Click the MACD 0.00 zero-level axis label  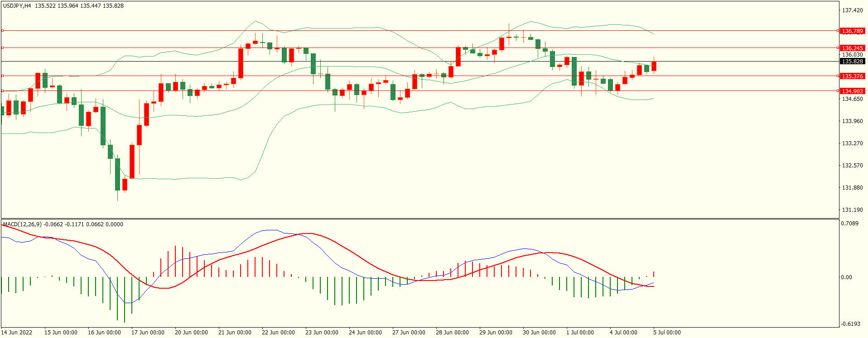pos(846,277)
